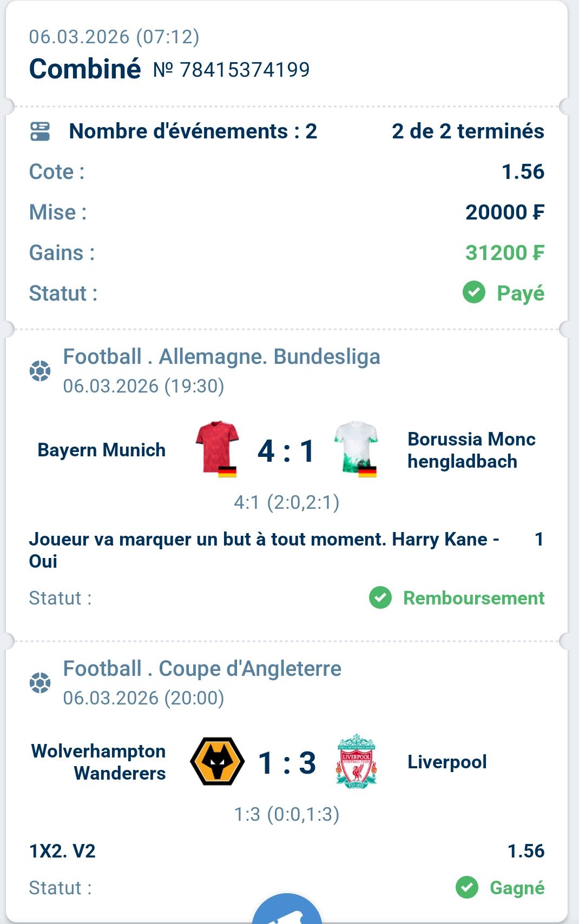Tap the Harry Kane goalscorer bet line

coord(264,550)
